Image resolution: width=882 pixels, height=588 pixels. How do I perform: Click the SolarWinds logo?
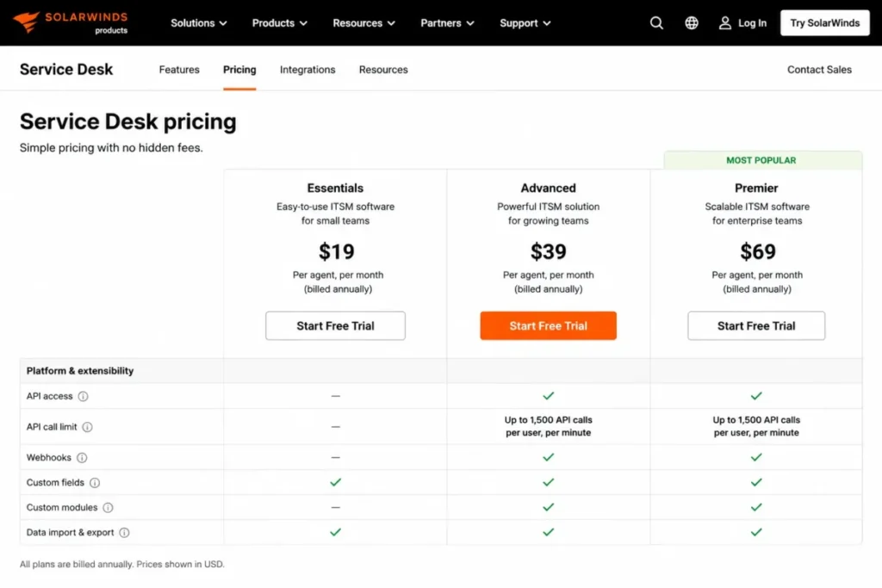(71, 22)
